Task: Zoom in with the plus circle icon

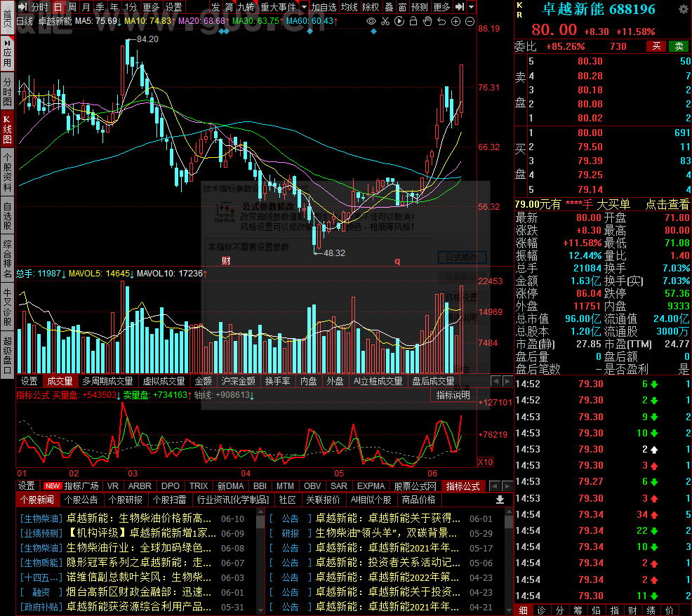Action: pos(456,21)
